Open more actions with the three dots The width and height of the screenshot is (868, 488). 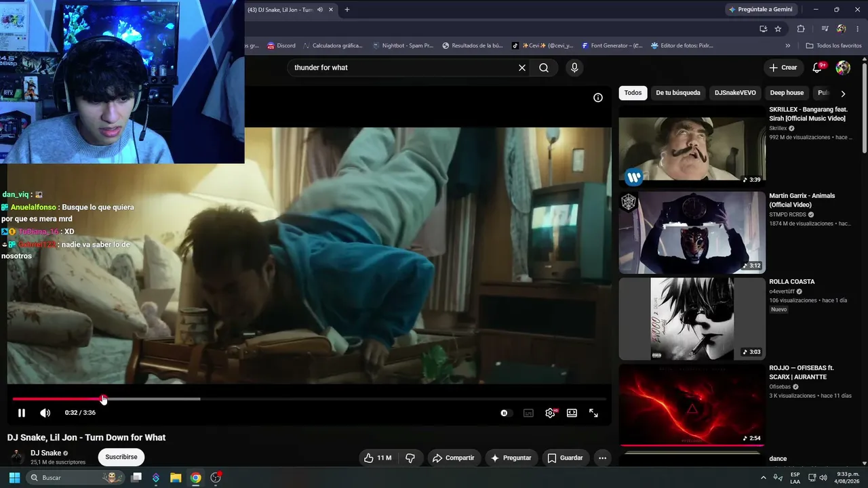coord(602,458)
